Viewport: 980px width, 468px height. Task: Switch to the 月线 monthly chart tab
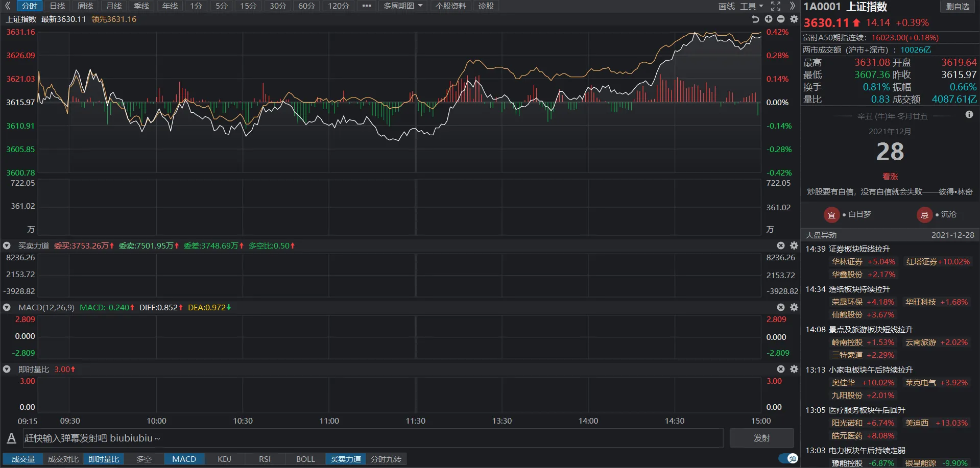click(x=114, y=6)
